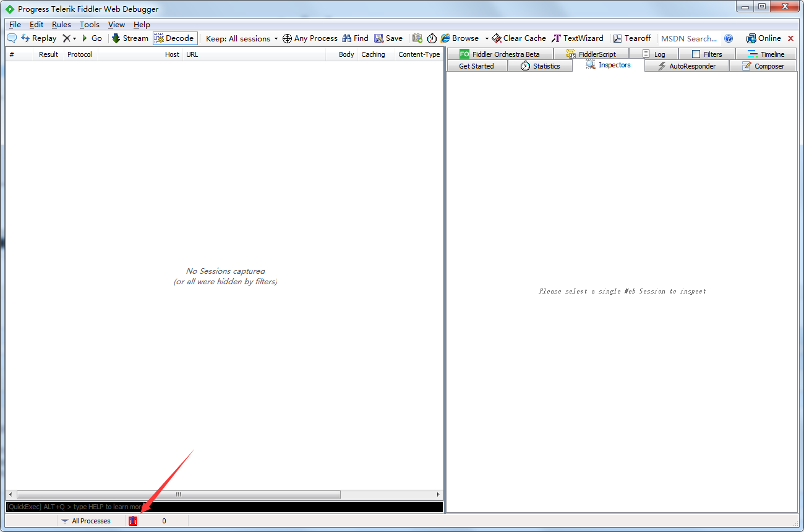Sort by the Content-Type column header
Image resolution: width=804 pixels, height=532 pixels.
coord(419,54)
